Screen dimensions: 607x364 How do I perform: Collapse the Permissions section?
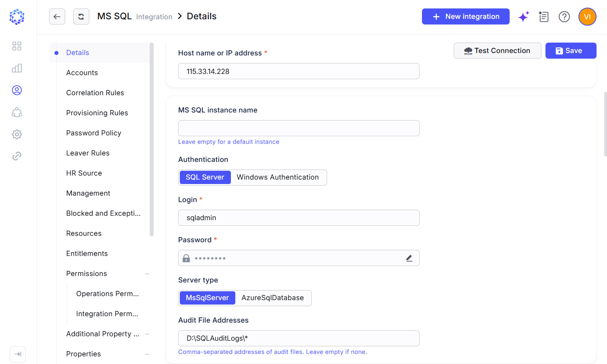click(x=147, y=274)
